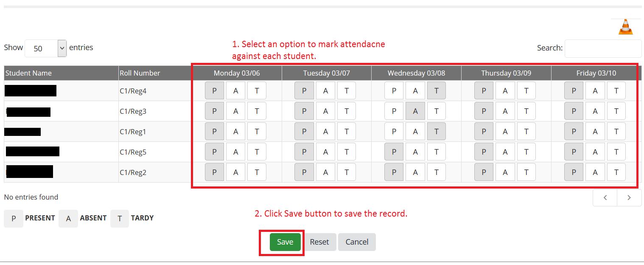Mark C1/Reg5 tardy on Friday 03/10
The width and height of the screenshot is (644, 265).
pyautogui.click(x=616, y=152)
